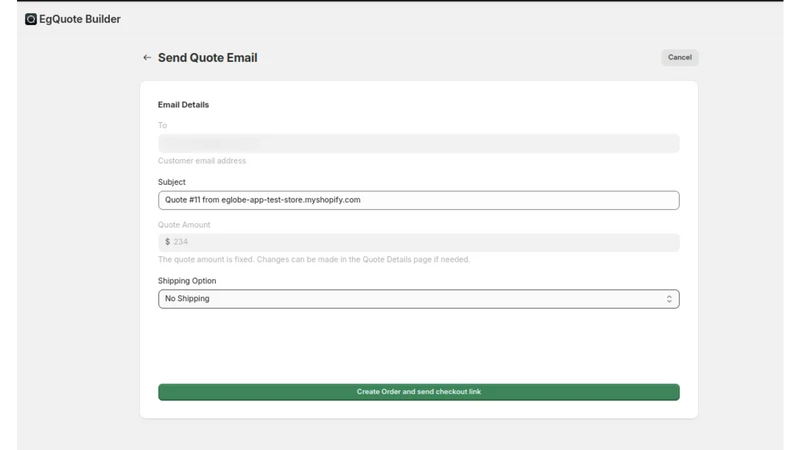Click the Quote Amount label

point(184,224)
